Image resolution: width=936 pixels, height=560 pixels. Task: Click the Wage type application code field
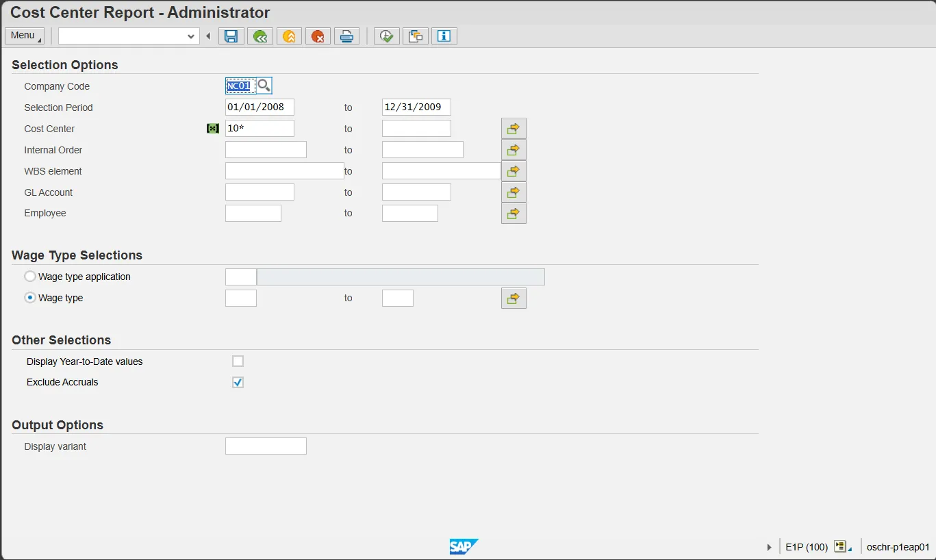coord(241,277)
